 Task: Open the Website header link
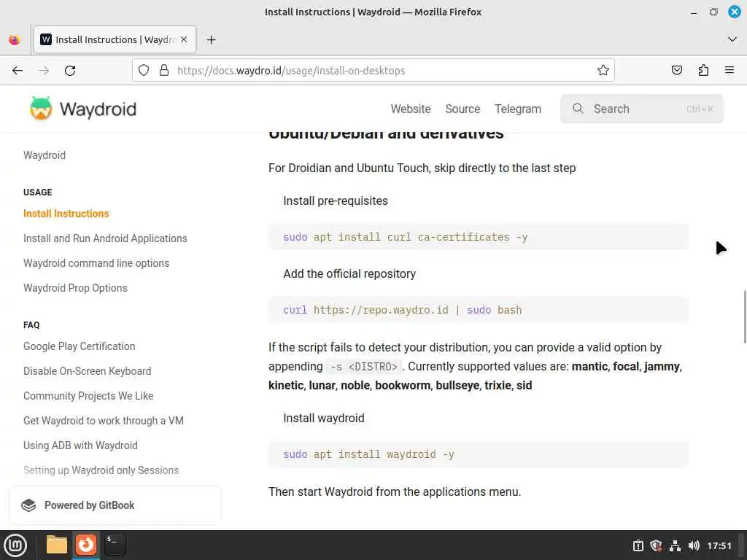tap(411, 109)
